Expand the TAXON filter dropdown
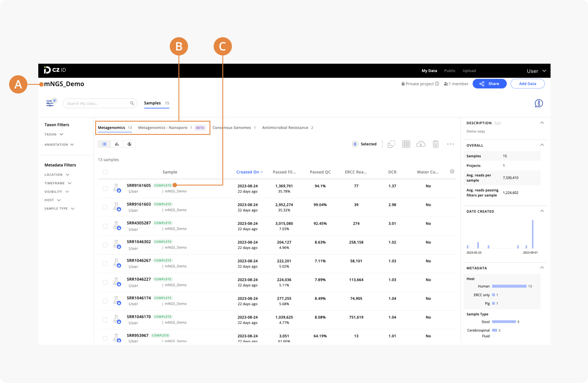The width and height of the screenshot is (588, 383). 54,134
